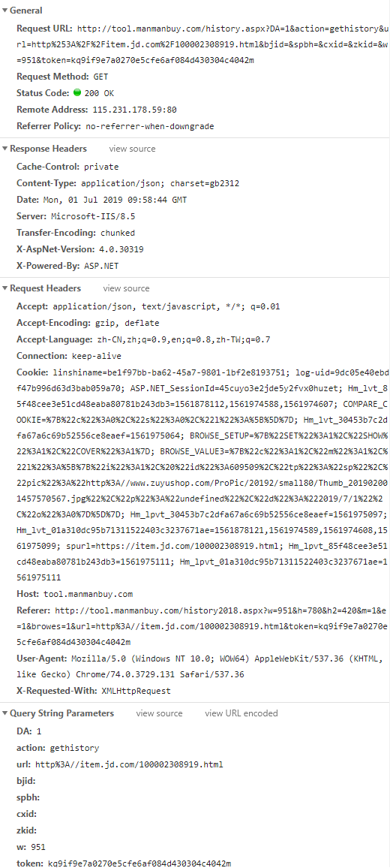Screen dimensions: 390x868
Task: Click the green status code indicator
Action: [x=77, y=92]
